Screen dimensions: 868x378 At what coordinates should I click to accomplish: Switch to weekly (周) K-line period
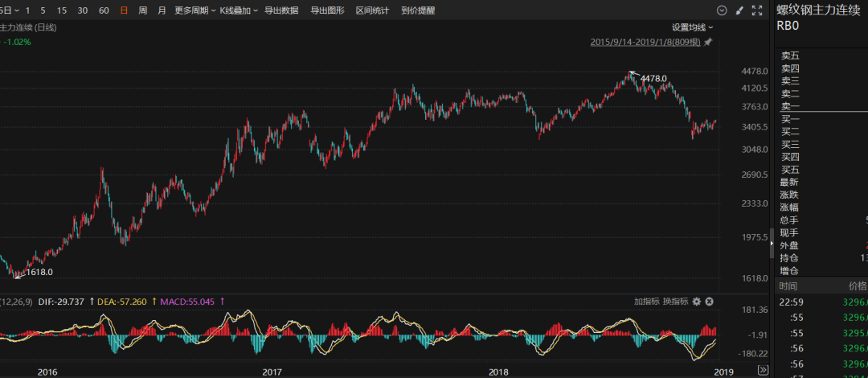(142, 10)
